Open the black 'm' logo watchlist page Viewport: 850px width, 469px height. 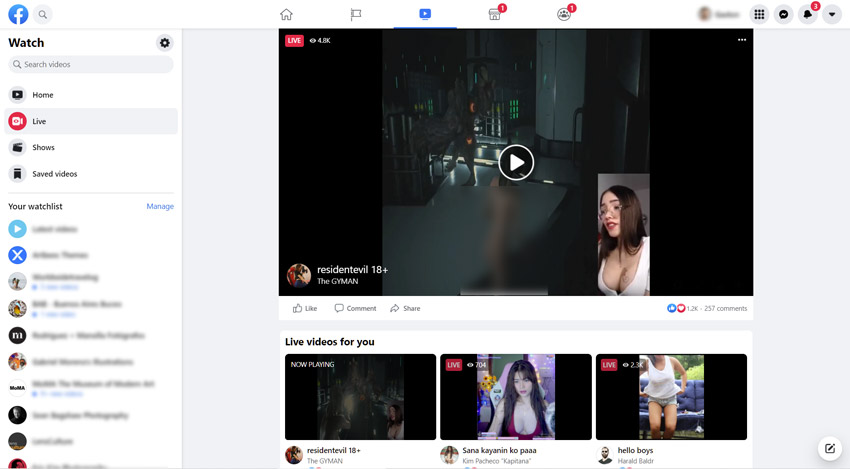[x=17, y=335]
